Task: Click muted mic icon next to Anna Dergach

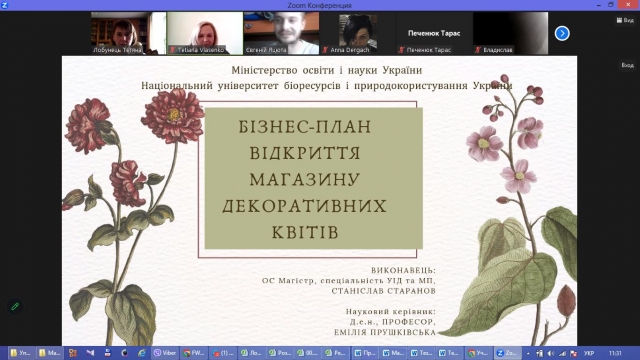Action: coord(325,50)
